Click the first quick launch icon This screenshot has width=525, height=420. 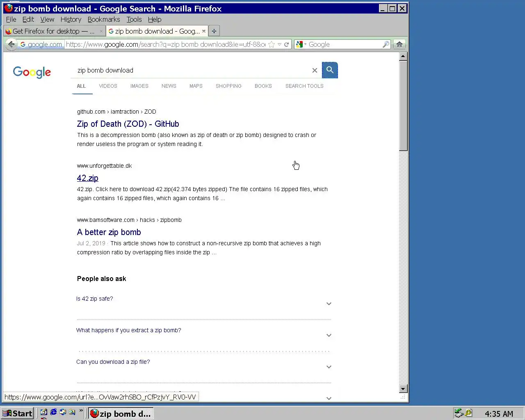[44, 412]
